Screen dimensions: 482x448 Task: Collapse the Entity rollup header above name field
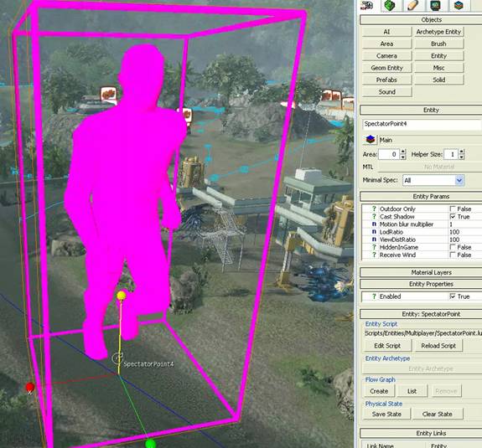[x=421, y=110]
